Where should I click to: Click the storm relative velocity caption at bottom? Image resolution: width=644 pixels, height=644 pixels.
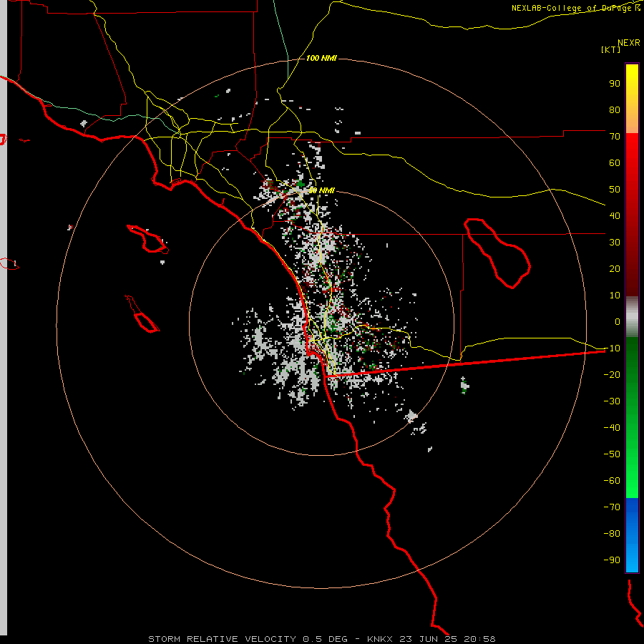321,639
